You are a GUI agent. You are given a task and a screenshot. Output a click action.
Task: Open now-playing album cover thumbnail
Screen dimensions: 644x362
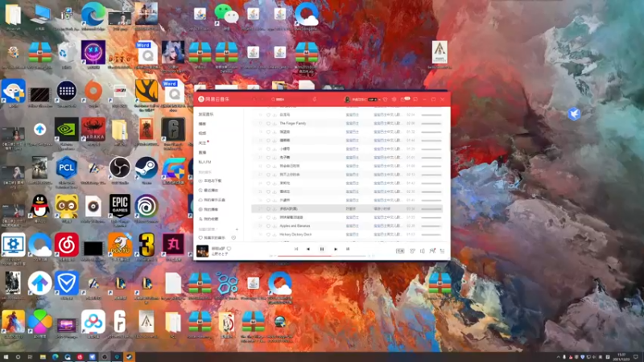coord(202,251)
